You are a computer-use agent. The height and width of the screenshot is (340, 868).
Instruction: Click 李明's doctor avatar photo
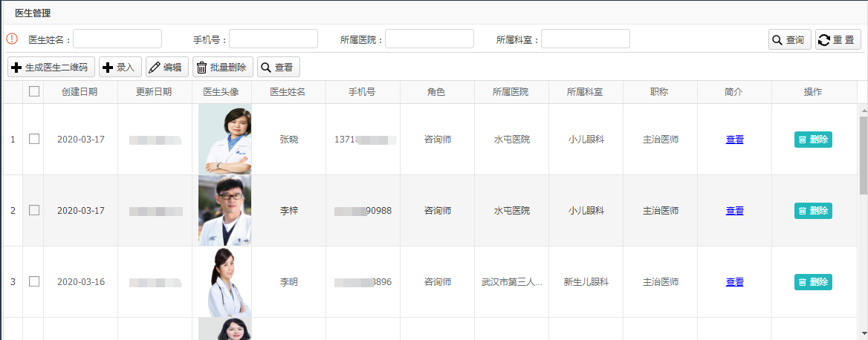[x=224, y=282]
